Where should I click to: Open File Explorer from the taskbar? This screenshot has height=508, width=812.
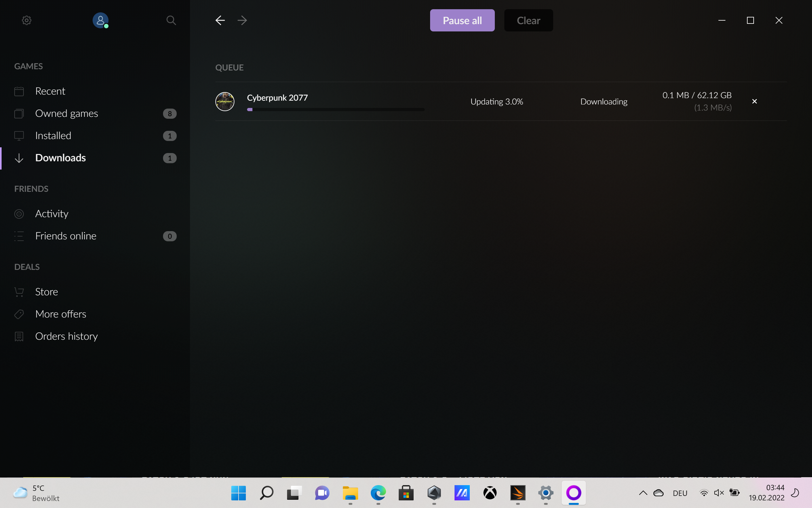click(350, 493)
